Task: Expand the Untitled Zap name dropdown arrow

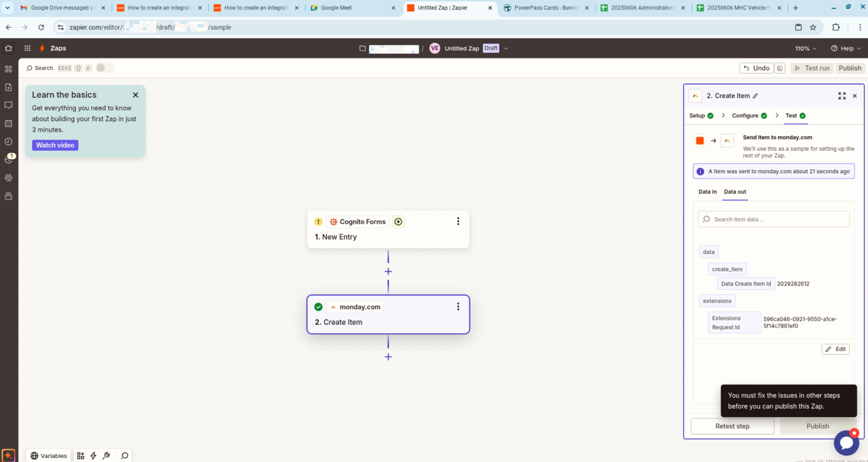Action: coord(506,48)
